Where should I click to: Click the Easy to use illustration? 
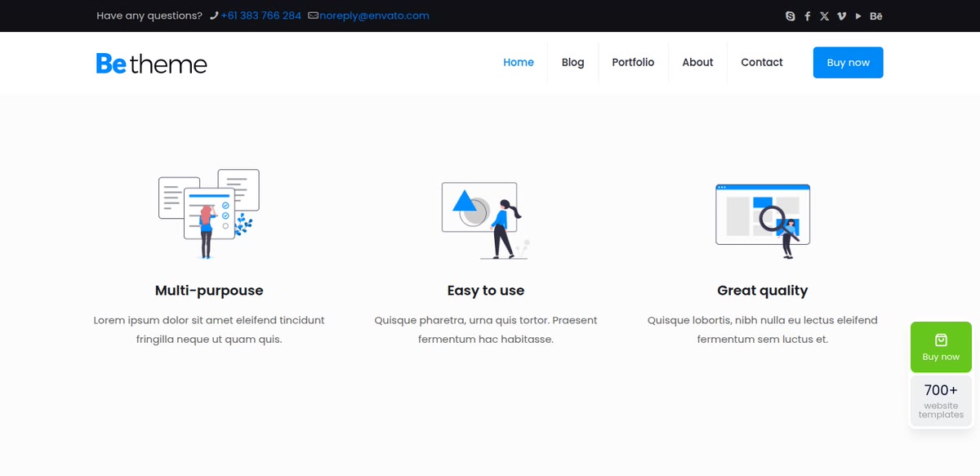tap(486, 220)
